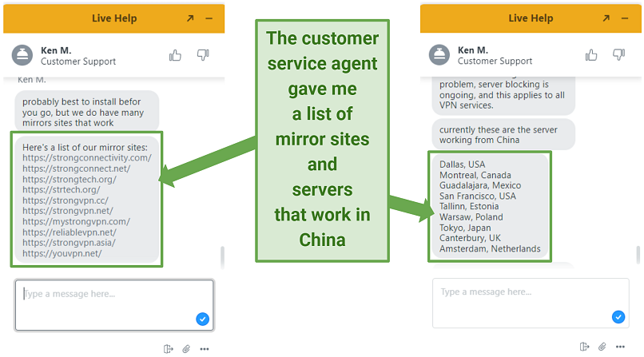Open the strongconnectivity.com mirror link
The height and width of the screenshot is (357, 644).
[x=87, y=158]
